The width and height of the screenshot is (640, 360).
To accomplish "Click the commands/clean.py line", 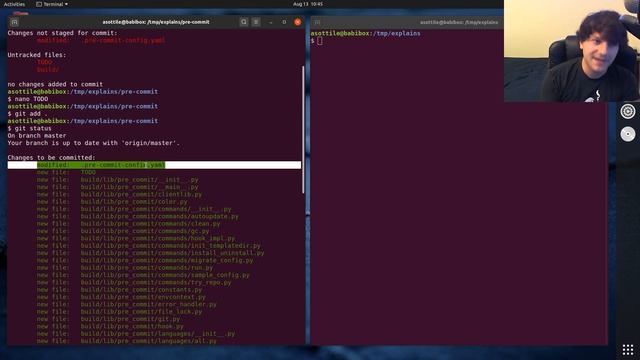I will point(129,224).
